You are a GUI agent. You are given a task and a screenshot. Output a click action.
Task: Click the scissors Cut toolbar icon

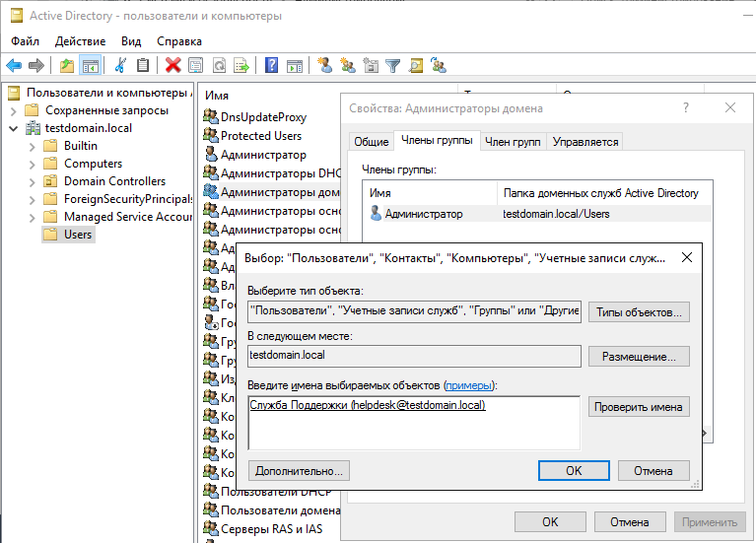click(120, 66)
